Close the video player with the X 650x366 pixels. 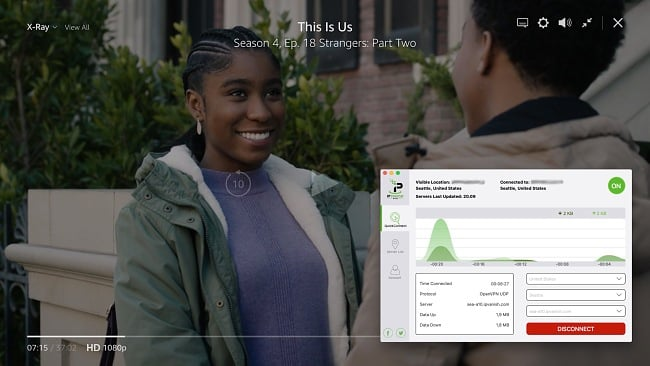click(618, 23)
